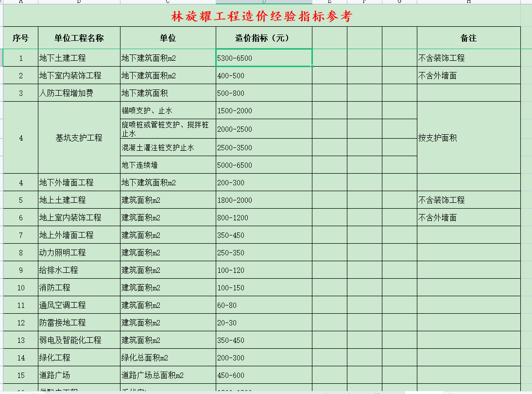Select the 造价指标（元） header cell
Image resolution: width=532 pixels, height=394 pixels.
point(264,38)
